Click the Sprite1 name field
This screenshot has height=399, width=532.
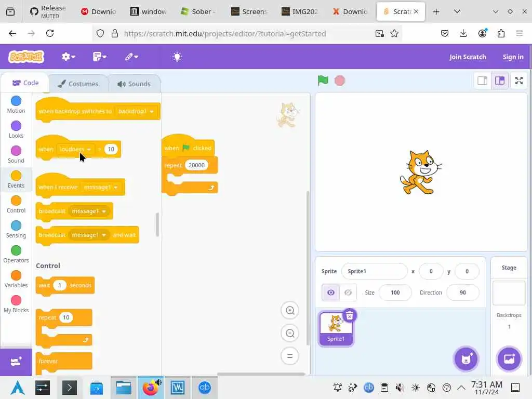[374, 271]
